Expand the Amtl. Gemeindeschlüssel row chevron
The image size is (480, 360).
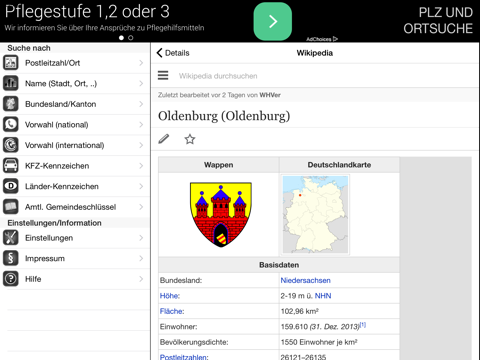[x=141, y=207]
